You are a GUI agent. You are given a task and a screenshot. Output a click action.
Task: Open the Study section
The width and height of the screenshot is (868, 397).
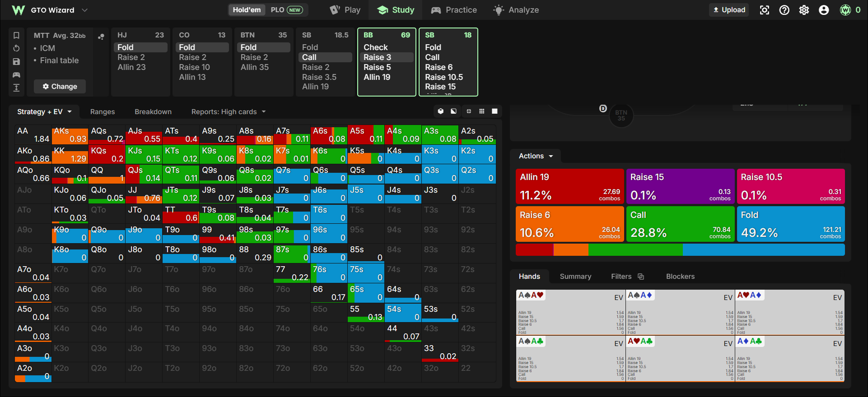[396, 10]
